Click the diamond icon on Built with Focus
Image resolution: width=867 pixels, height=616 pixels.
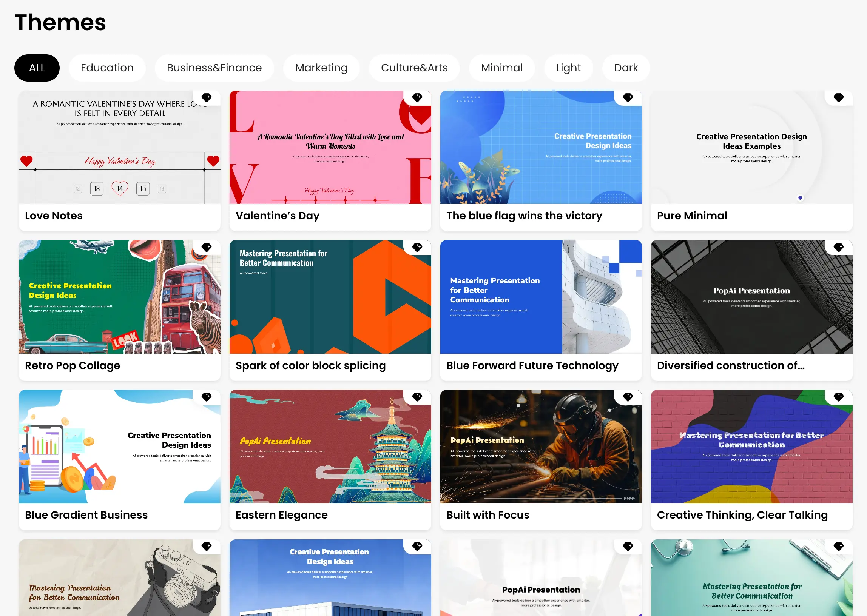coord(628,397)
